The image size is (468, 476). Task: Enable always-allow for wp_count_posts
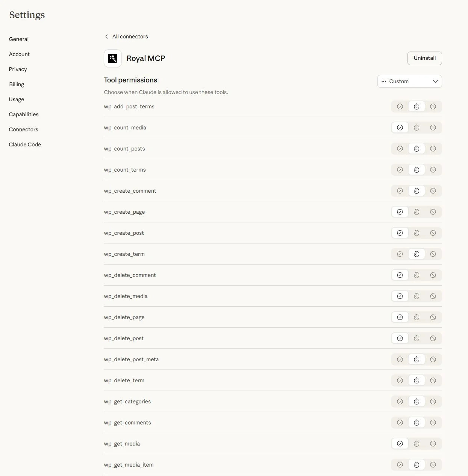(400, 149)
